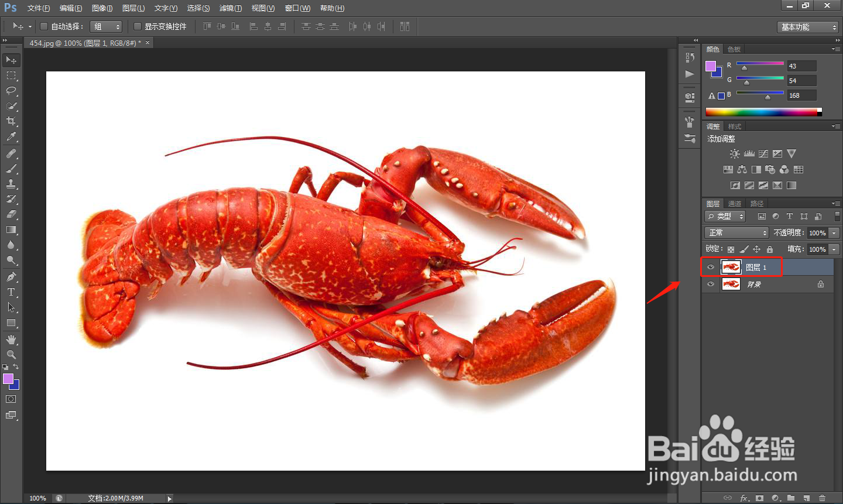
Task: Open the 基本功能 workspace dropdown
Action: (x=808, y=27)
